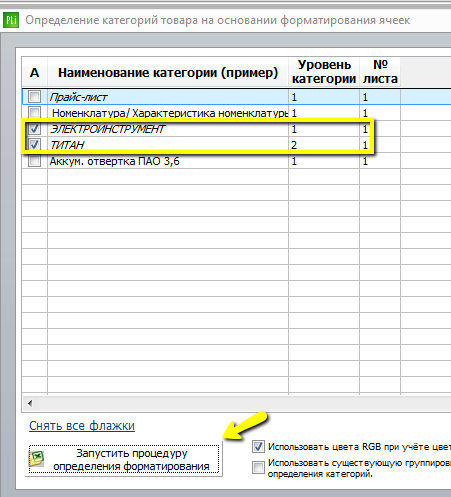Screen dimensions: 451x497
Task: Check the Номенклатура/ Характеристика row checkbox
Action: coord(35,112)
